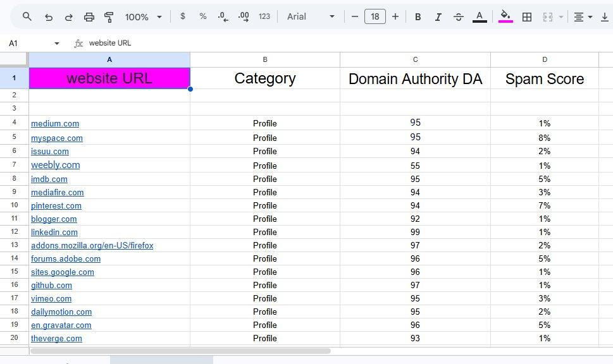Open the medium.com link

point(55,123)
